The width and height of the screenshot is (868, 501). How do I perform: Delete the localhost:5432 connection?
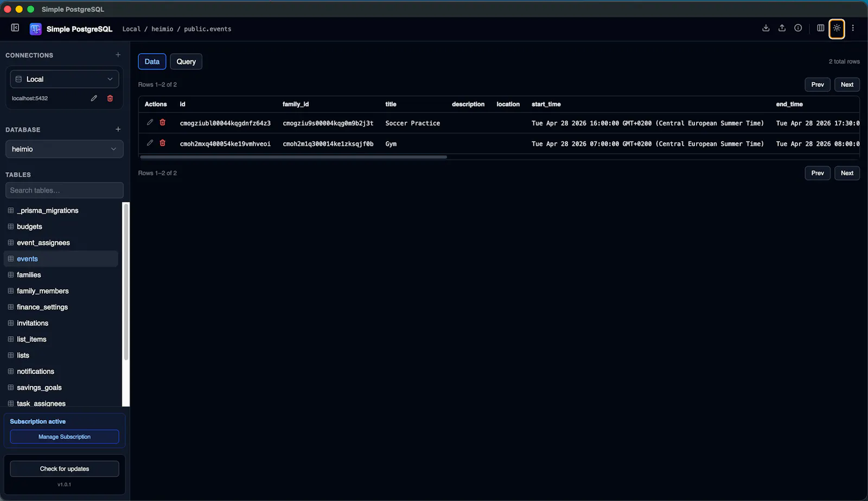[x=110, y=98]
